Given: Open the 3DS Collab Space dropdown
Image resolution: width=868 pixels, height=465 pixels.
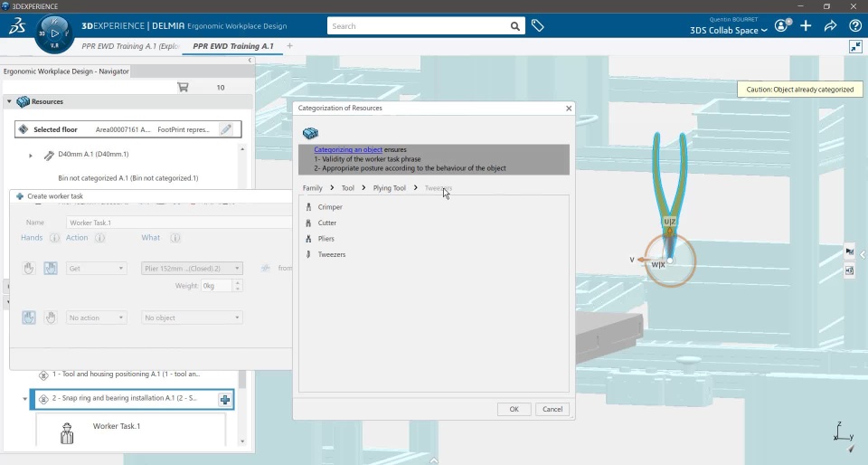Looking at the screenshot, I should point(729,31).
